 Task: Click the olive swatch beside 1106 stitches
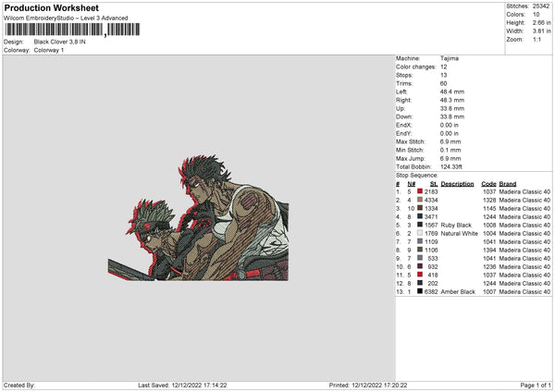coord(420,250)
